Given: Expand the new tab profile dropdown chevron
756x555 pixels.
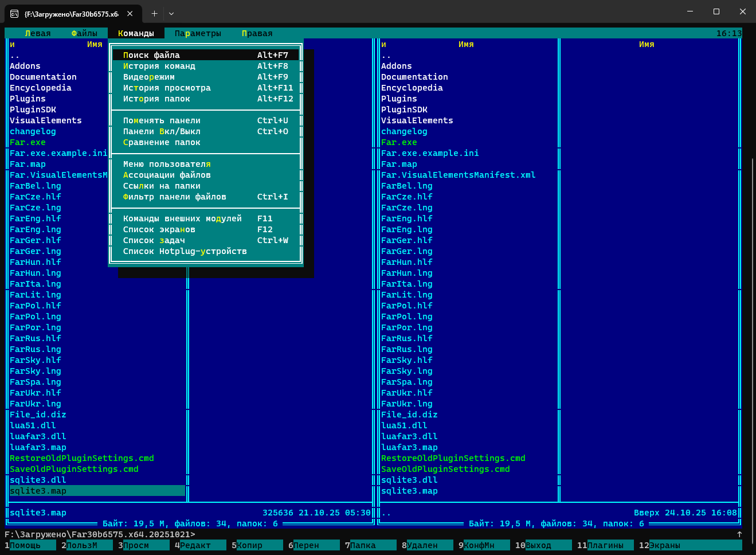Looking at the screenshot, I should 171,13.
